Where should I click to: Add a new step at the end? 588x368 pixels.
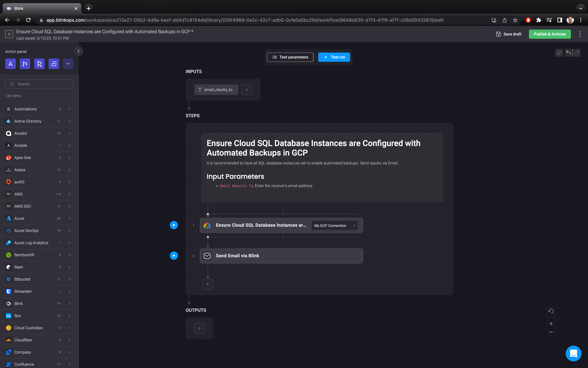pos(208,284)
